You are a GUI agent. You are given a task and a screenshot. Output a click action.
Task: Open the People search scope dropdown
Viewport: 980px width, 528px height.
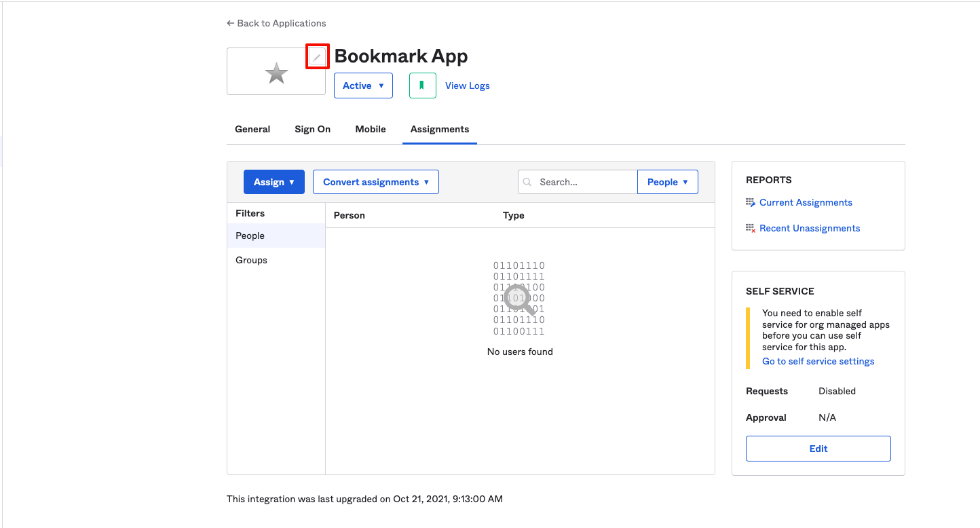pos(667,181)
